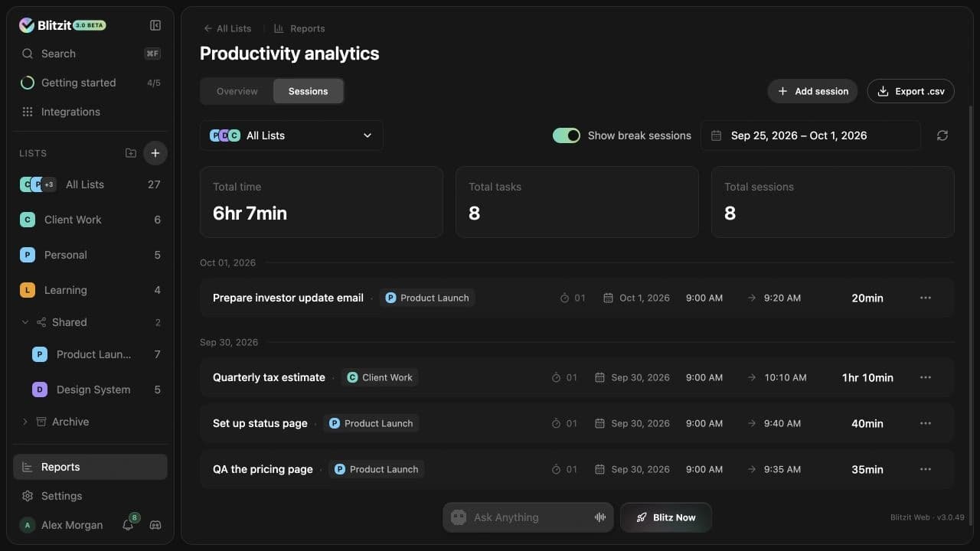Click the calendar icon in the date range field

[x=717, y=135]
